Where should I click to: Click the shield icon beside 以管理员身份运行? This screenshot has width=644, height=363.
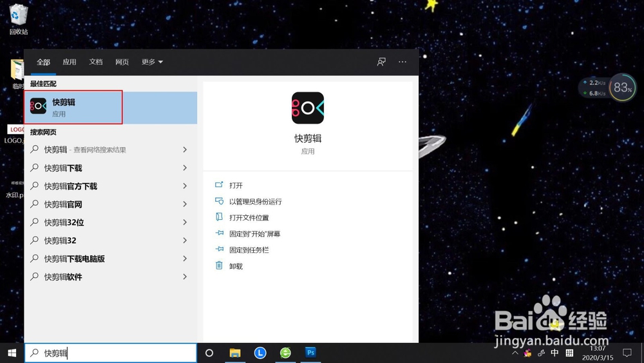[x=220, y=201]
